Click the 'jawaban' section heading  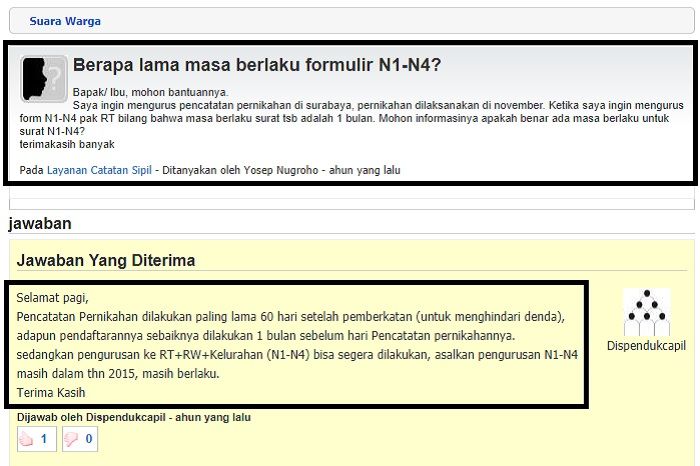point(39,224)
